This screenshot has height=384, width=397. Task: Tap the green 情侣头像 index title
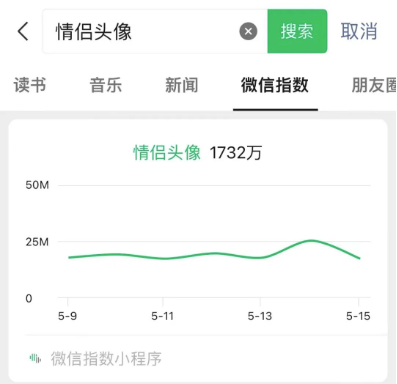pyautogui.click(x=167, y=153)
